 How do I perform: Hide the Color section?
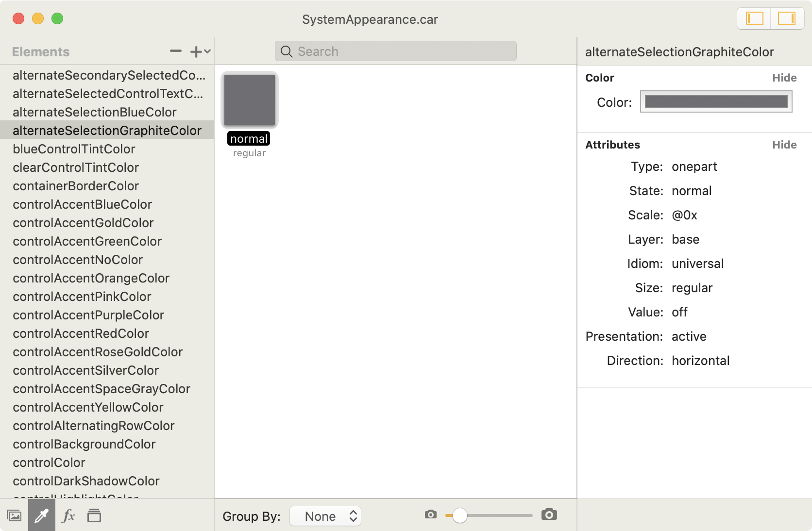pos(784,78)
